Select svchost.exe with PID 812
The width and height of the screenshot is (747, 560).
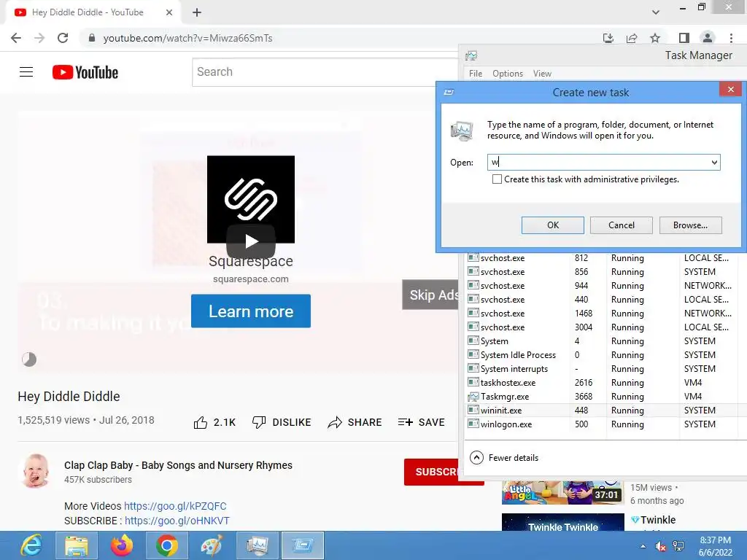click(605, 258)
